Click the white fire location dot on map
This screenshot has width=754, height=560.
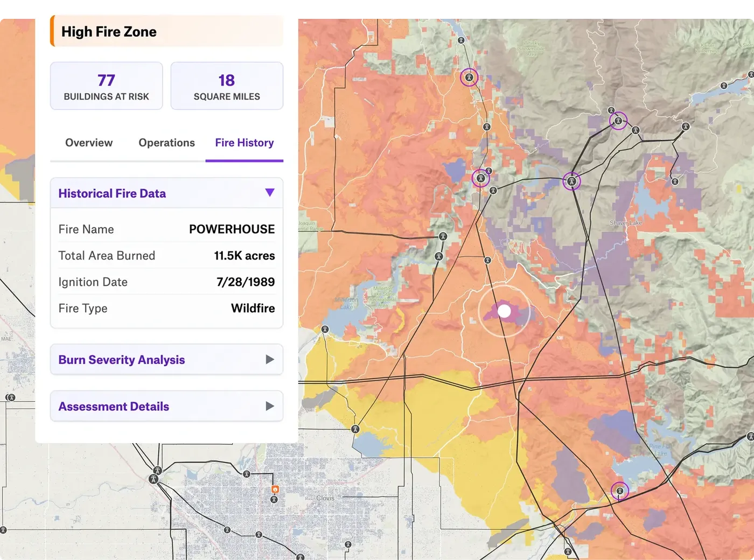point(504,311)
